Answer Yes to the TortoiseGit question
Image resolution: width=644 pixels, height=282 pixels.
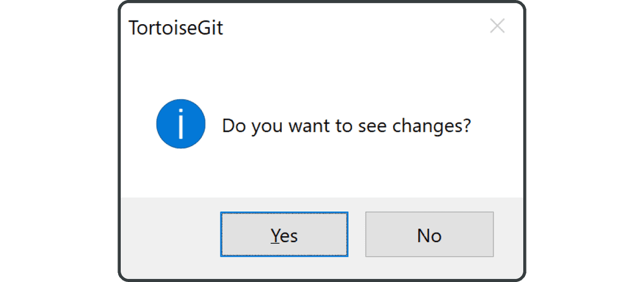284,235
